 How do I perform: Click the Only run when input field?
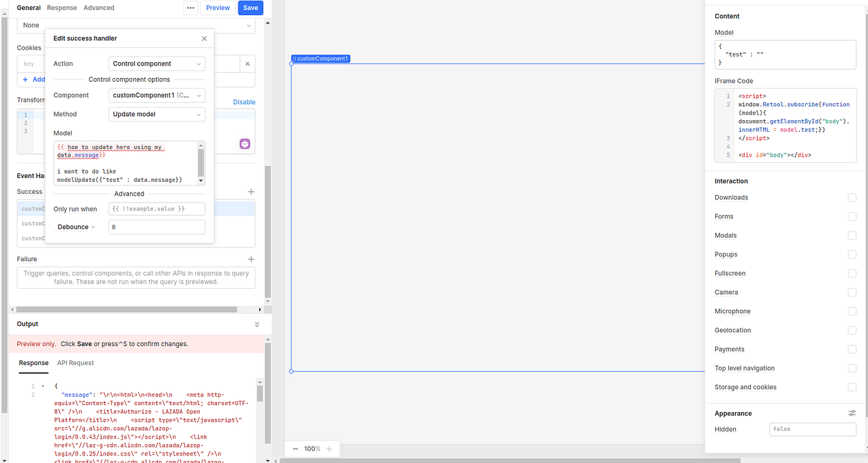[157, 209]
